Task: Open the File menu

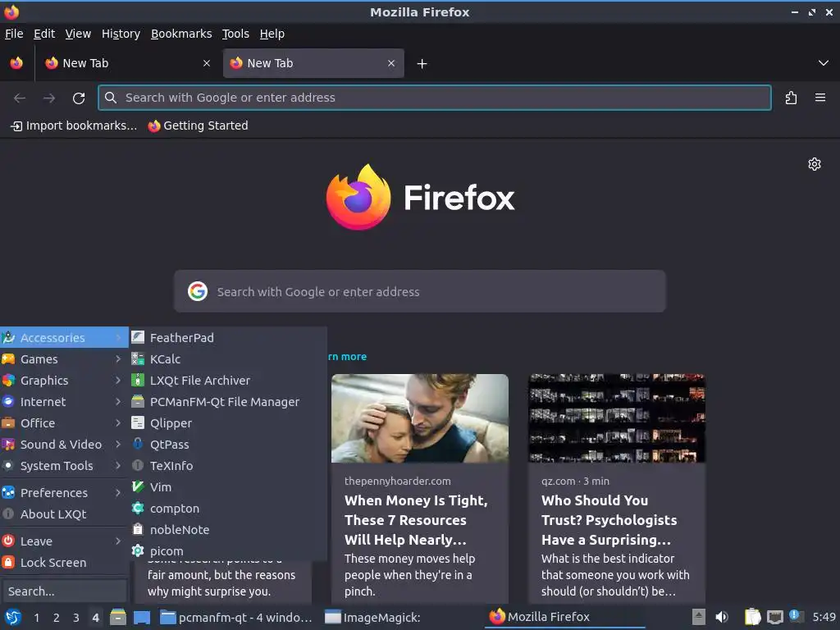Action: (14, 34)
